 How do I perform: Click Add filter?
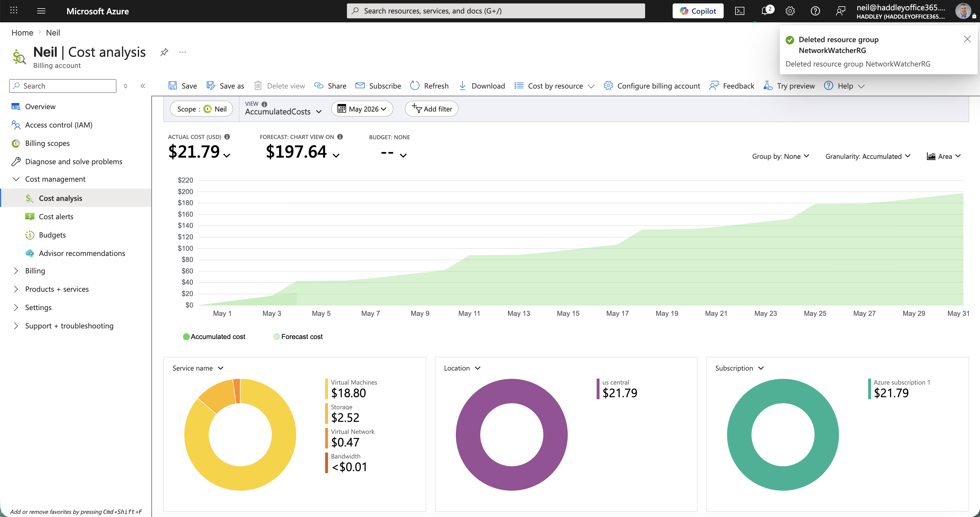pos(432,109)
